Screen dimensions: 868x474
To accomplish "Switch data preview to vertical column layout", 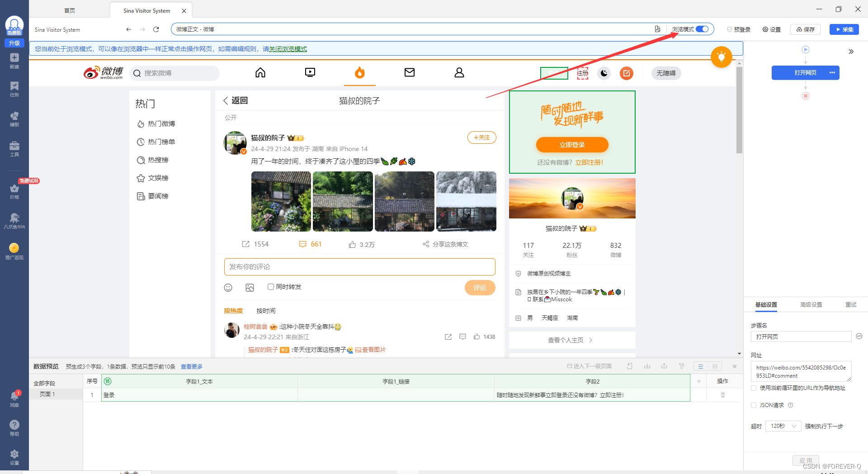I will (x=715, y=366).
